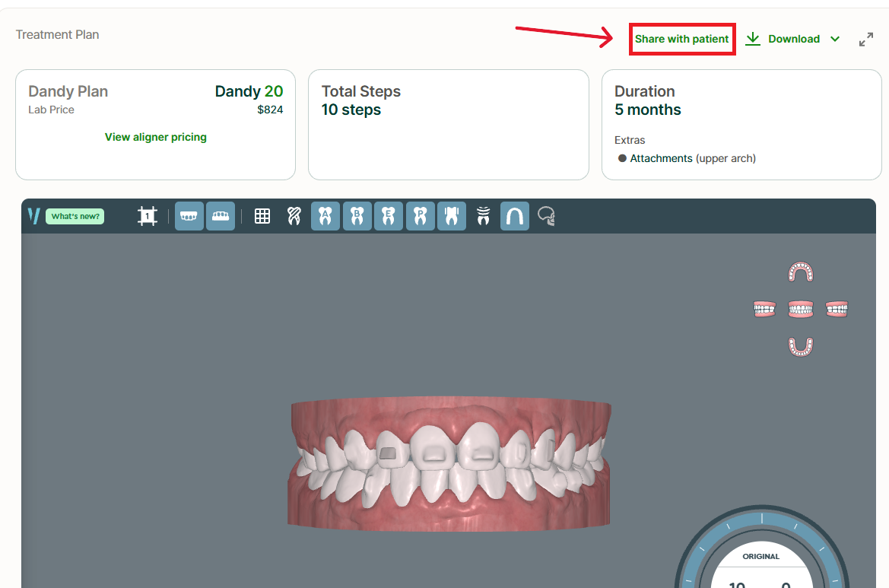Click the stacked rings tooth icon
The width and height of the screenshot is (889, 588).
483,216
